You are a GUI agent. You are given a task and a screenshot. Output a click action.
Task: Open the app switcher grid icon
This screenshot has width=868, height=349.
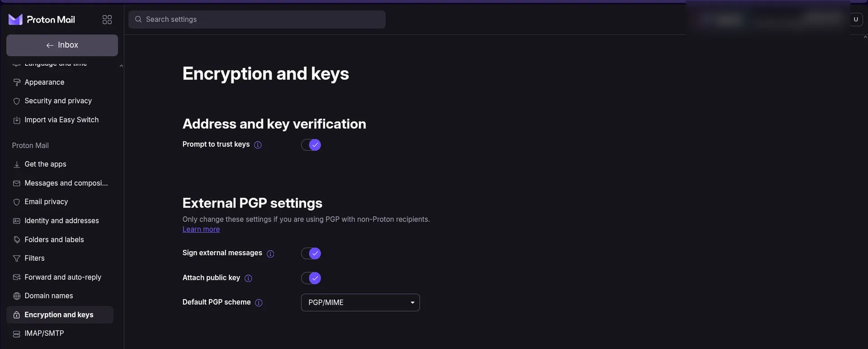click(107, 18)
